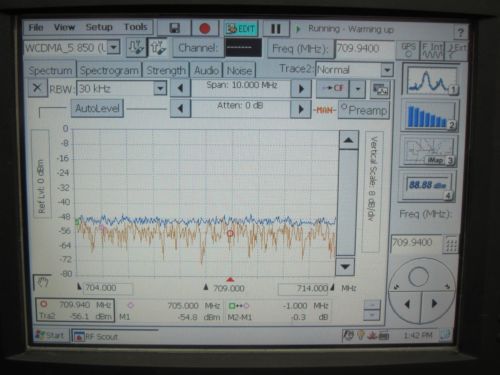The image size is (500, 375).
Task: Switch to the Spectrogram tab
Action: pyautogui.click(x=109, y=70)
